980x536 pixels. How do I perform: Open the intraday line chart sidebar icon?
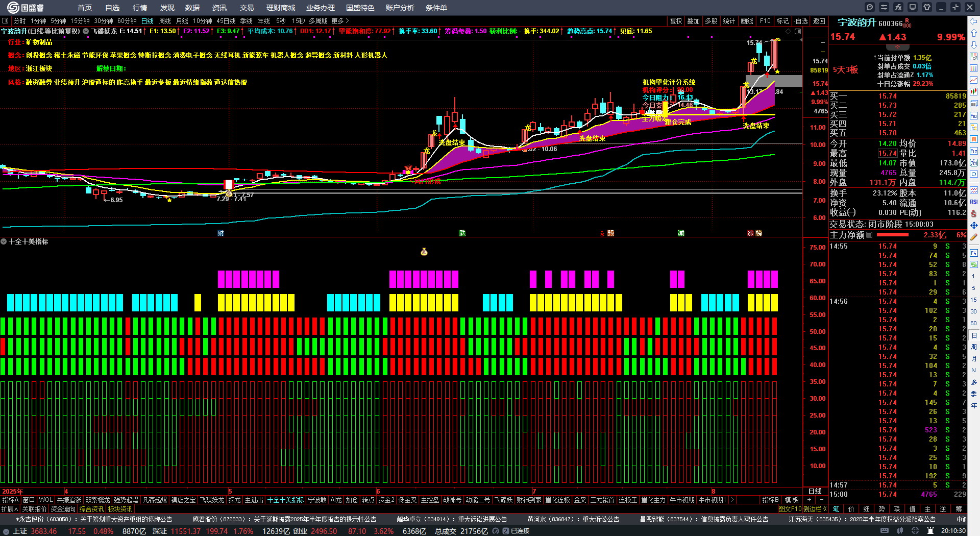[974, 80]
